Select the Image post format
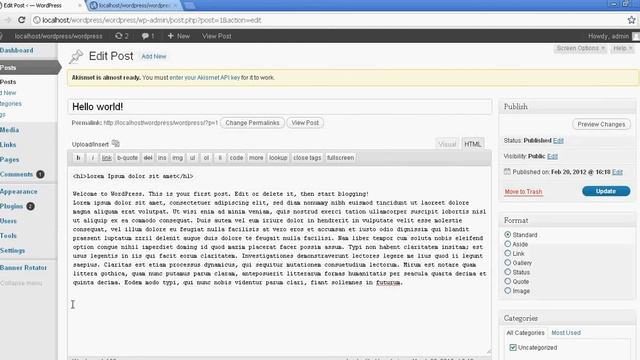The width and height of the screenshot is (640, 360). click(507, 291)
